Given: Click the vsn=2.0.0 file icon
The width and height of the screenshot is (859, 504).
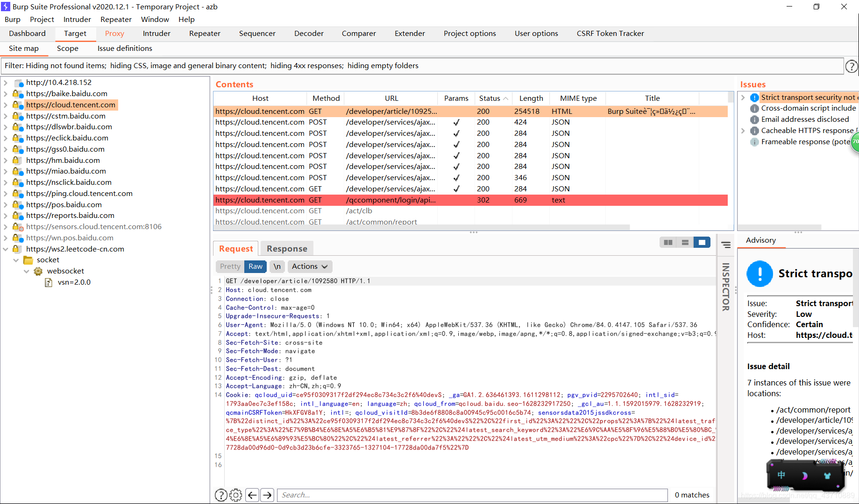Looking at the screenshot, I should click(48, 282).
